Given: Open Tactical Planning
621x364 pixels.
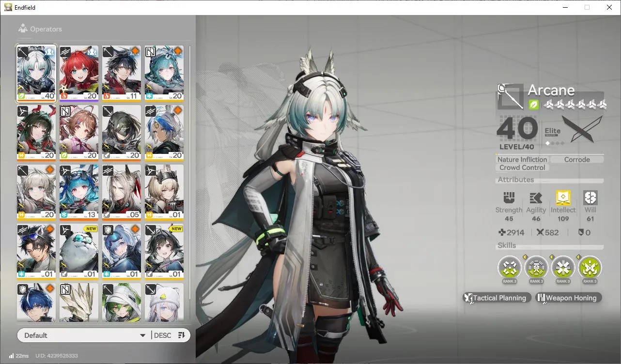Looking at the screenshot, I should click(497, 298).
